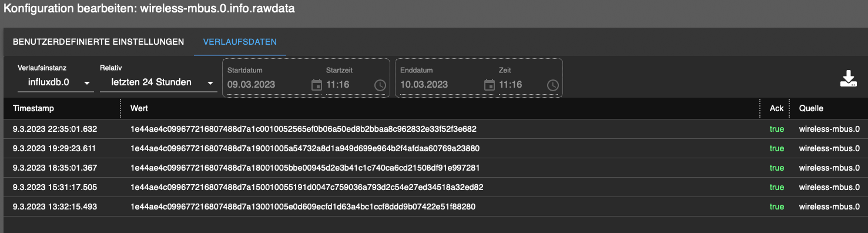This screenshot has height=233, width=868.
Task: Select the Verlaufsdaten tab
Action: tap(240, 42)
